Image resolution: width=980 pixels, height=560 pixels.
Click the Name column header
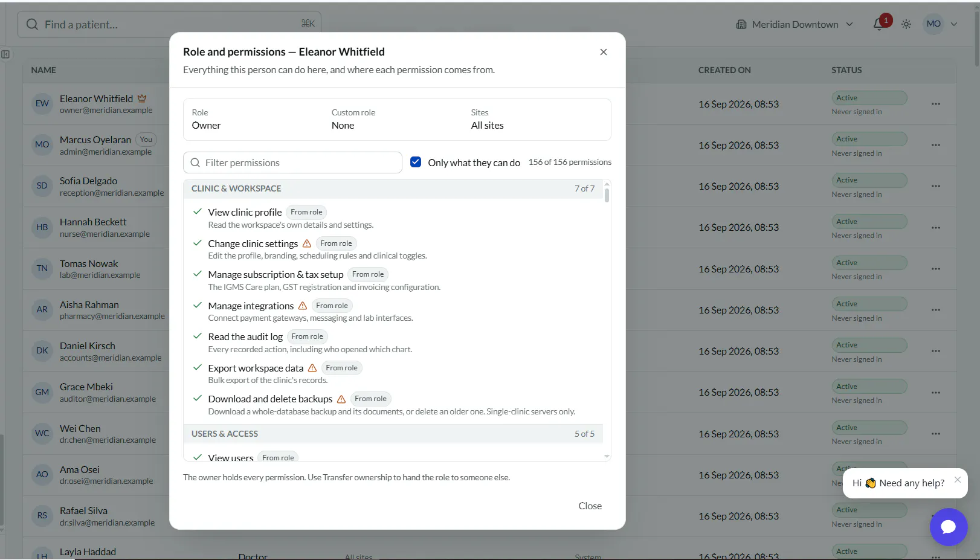pyautogui.click(x=44, y=70)
